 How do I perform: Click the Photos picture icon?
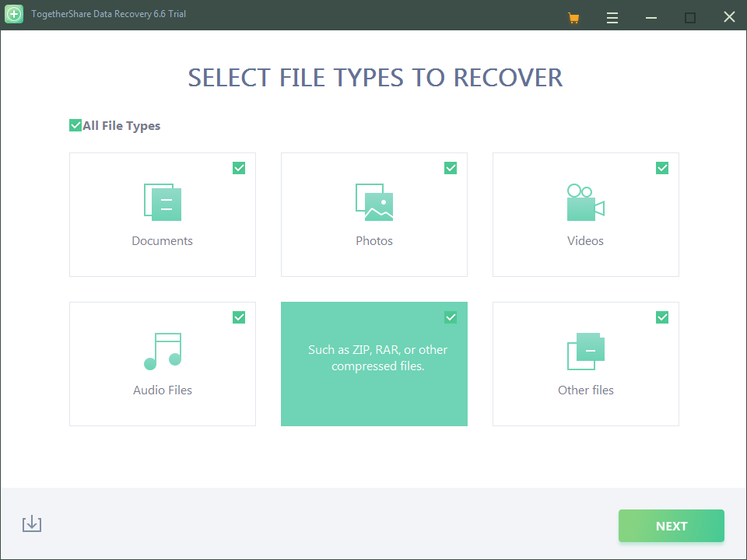coord(374,202)
